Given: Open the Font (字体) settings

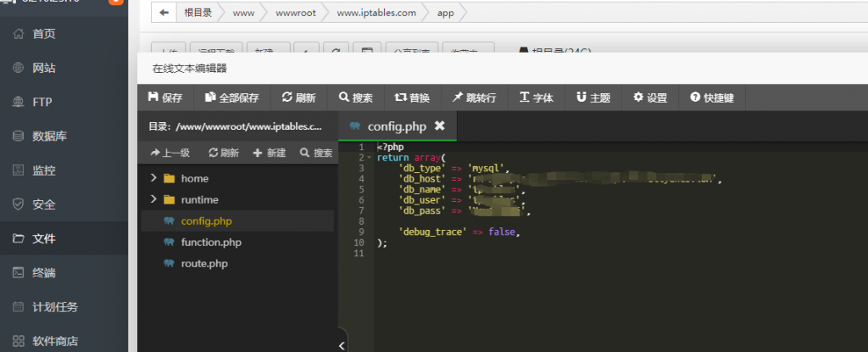Looking at the screenshot, I should [x=536, y=98].
